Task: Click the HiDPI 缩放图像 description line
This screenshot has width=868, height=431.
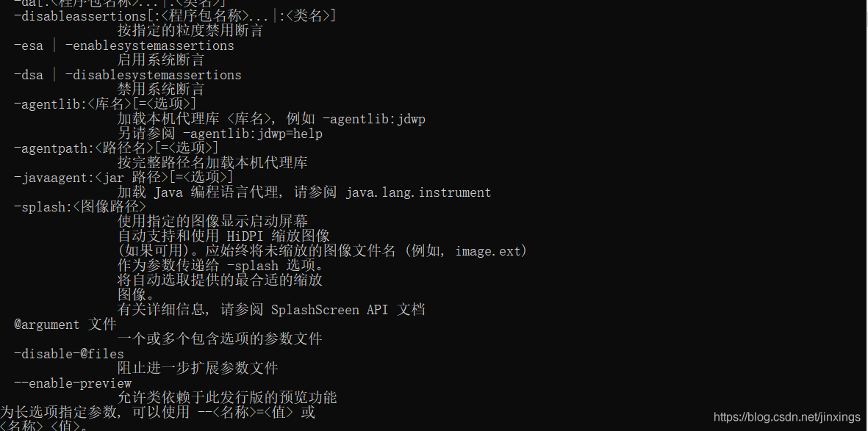Action: tap(223, 236)
